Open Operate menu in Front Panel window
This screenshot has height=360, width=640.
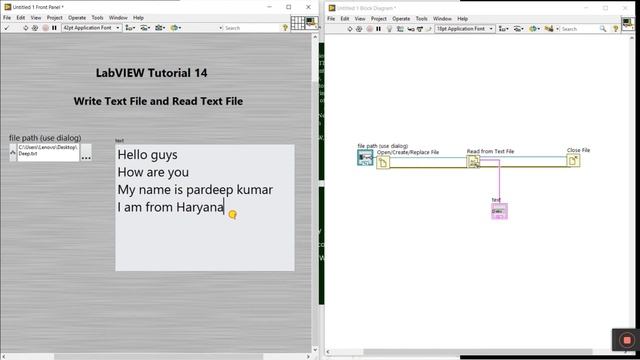tap(77, 18)
